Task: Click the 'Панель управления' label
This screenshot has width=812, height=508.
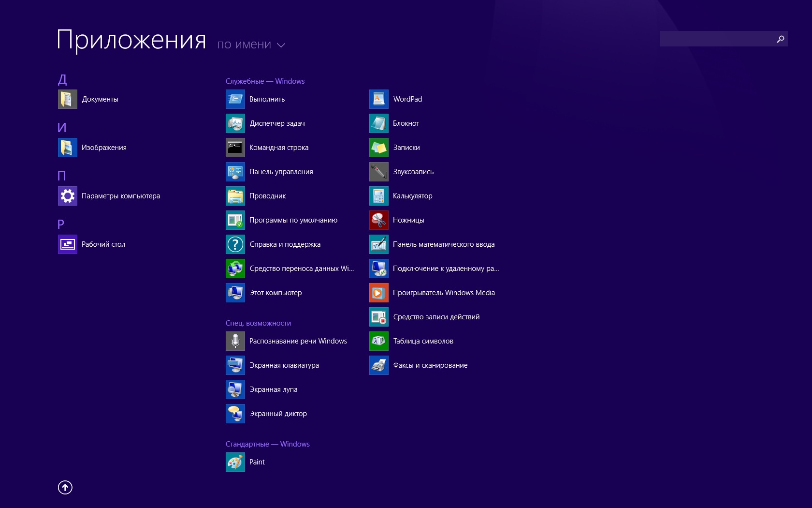Action: [281, 172]
